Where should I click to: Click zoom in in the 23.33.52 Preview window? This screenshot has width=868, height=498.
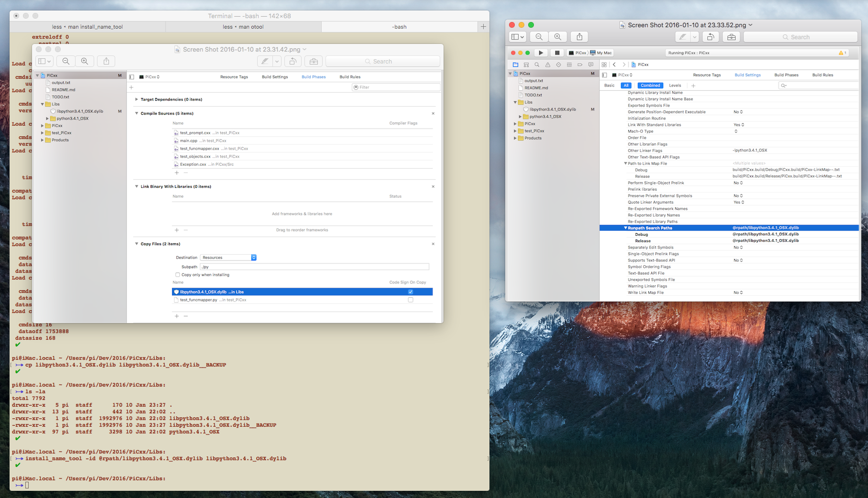tap(558, 37)
